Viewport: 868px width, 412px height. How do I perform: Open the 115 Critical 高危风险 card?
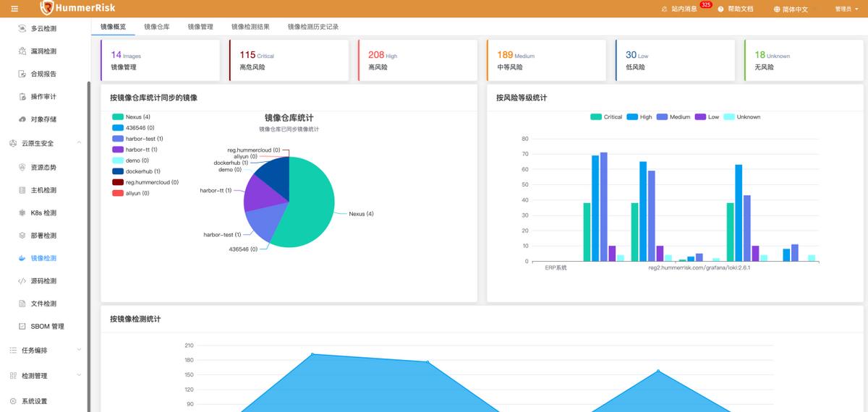coord(289,60)
